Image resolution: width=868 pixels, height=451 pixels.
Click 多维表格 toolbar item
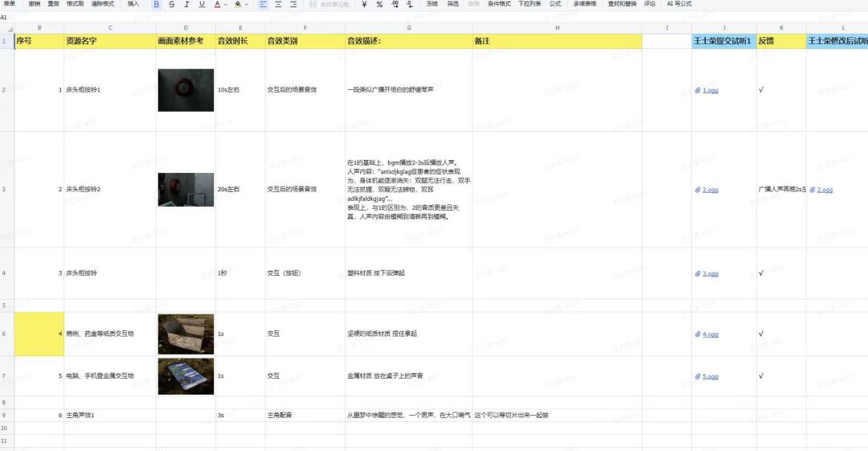(584, 4)
